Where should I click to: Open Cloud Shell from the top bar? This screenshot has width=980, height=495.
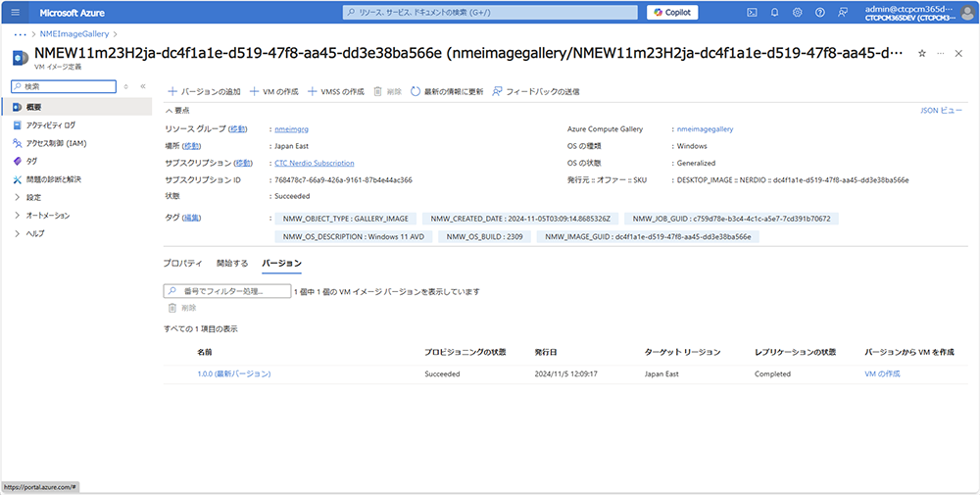coord(753,13)
